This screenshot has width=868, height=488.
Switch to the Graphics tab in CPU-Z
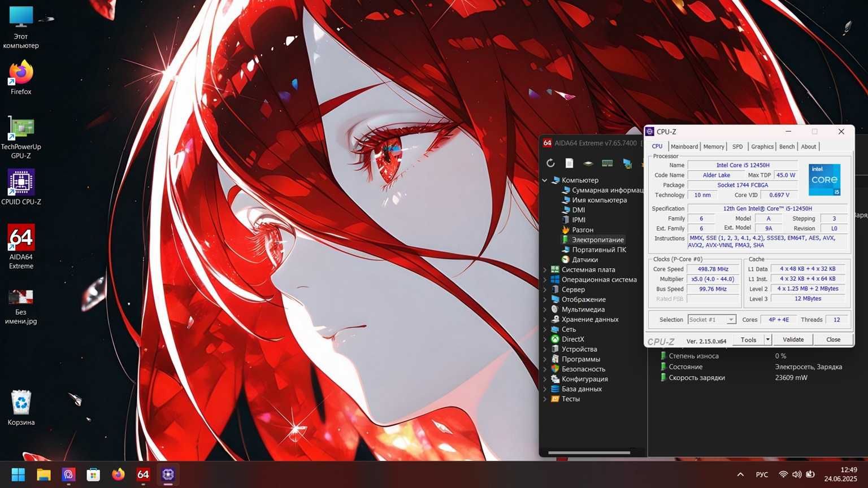pyautogui.click(x=762, y=146)
